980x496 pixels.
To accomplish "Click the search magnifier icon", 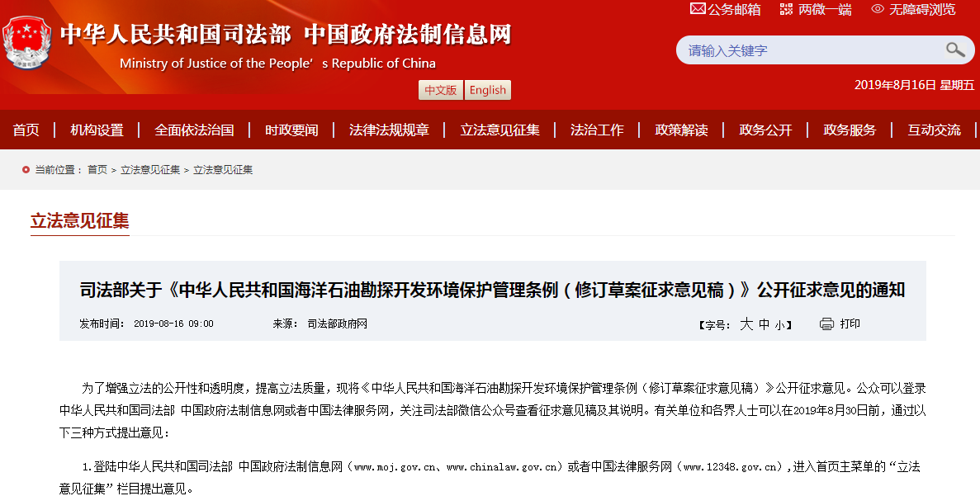I will tap(955, 50).
